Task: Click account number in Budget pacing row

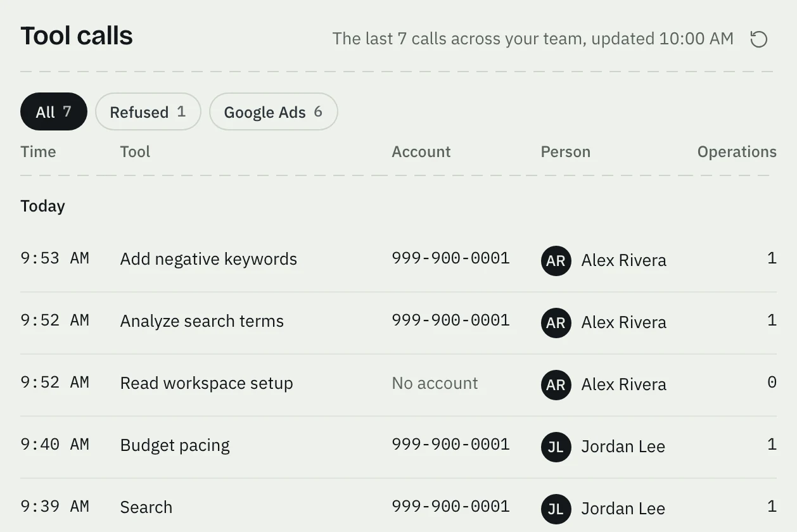Action: tap(450, 445)
